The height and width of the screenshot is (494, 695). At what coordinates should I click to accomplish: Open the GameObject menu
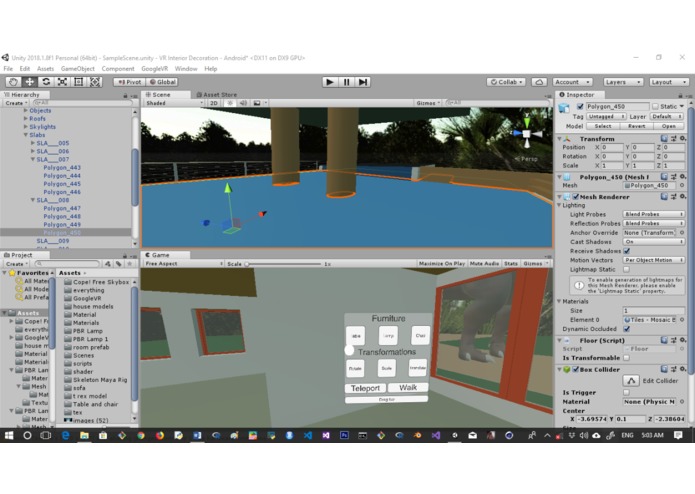pos(78,69)
